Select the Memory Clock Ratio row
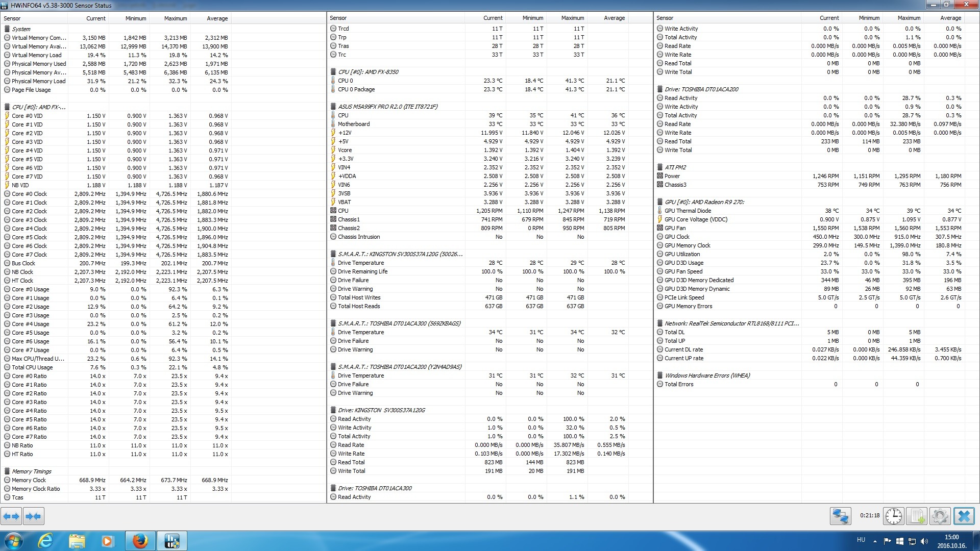This screenshot has height=551, width=980. [117, 489]
